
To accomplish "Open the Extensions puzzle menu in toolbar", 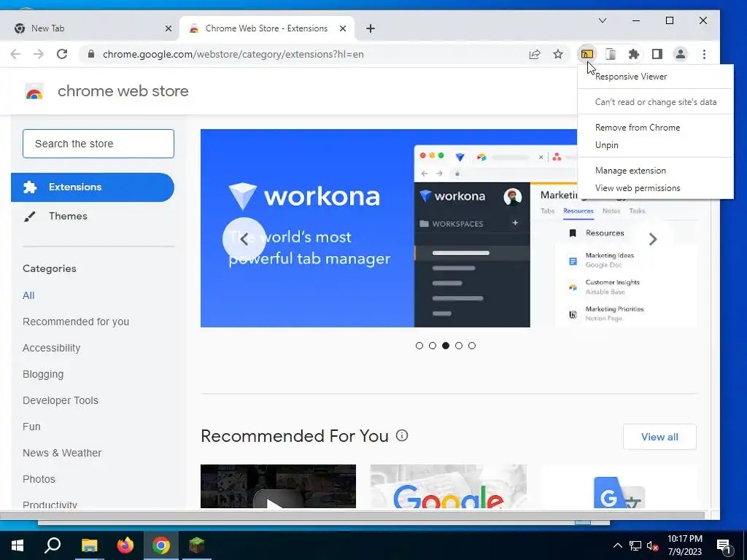I will click(x=634, y=54).
